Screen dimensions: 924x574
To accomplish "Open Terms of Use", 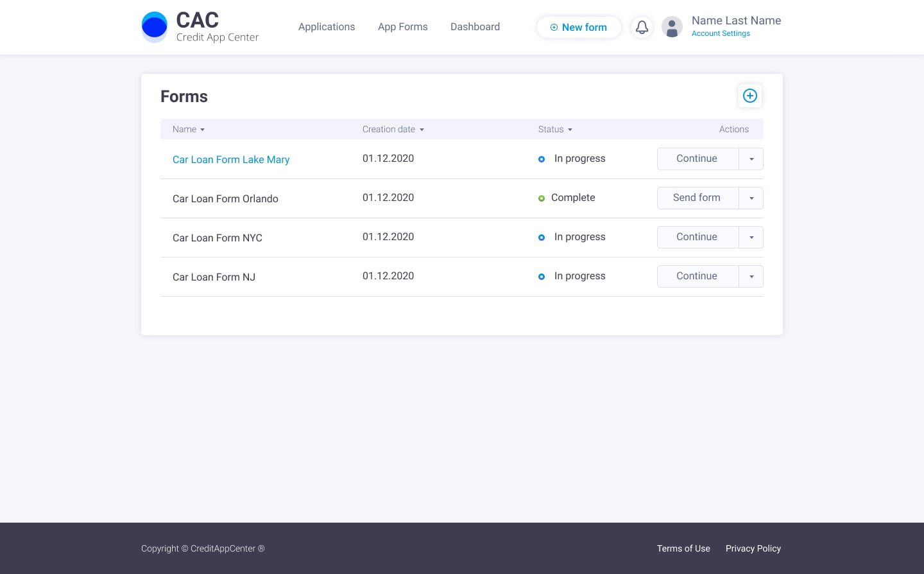I will tap(683, 548).
